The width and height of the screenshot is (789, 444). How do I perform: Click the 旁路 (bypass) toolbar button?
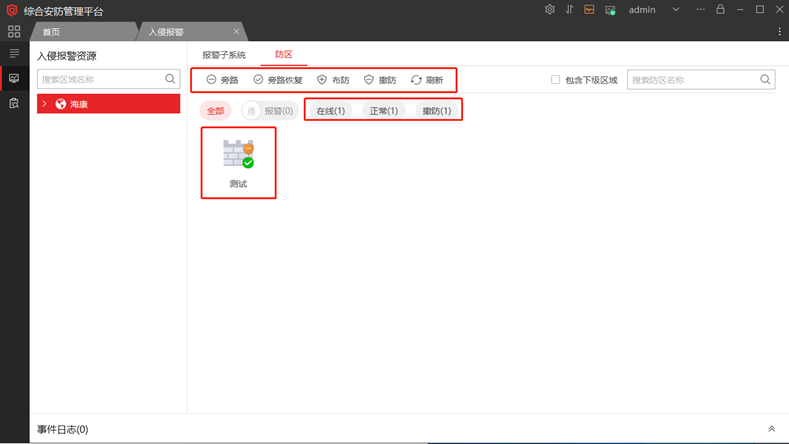click(222, 80)
